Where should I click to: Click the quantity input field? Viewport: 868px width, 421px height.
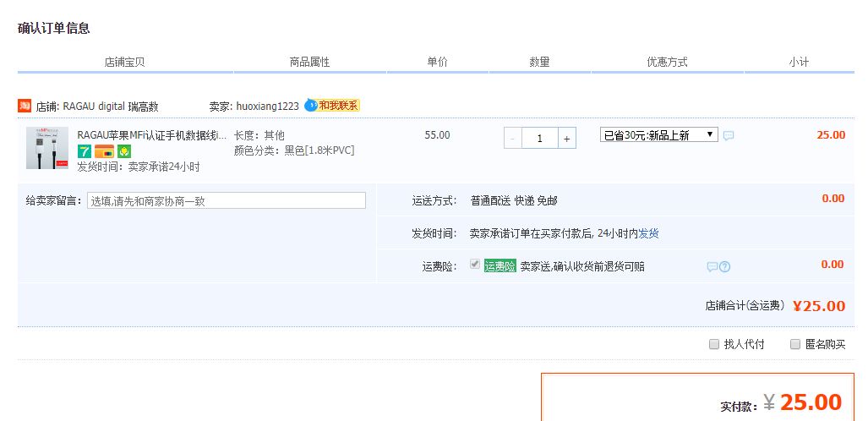pos(540,139)
